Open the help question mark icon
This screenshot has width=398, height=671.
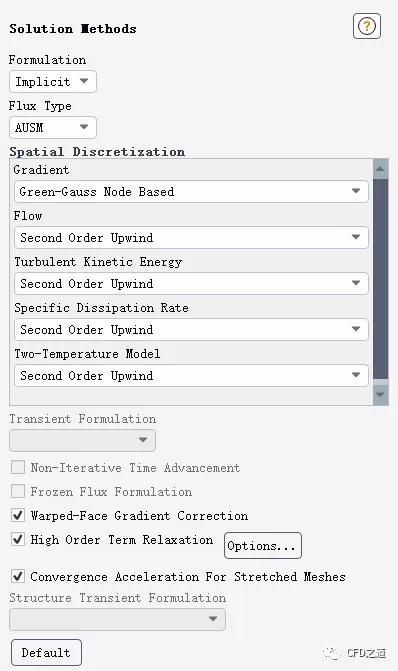(x=367, y=26)
